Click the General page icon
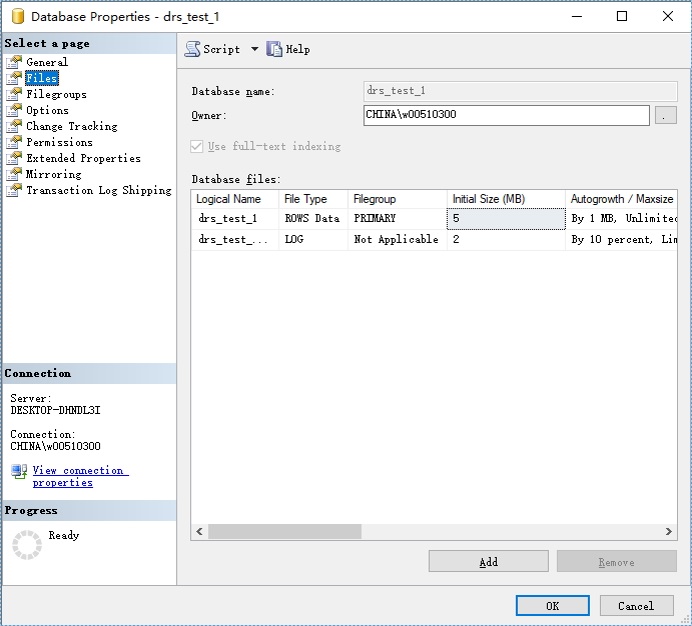The image size is (692, 626). coord(14,62)
